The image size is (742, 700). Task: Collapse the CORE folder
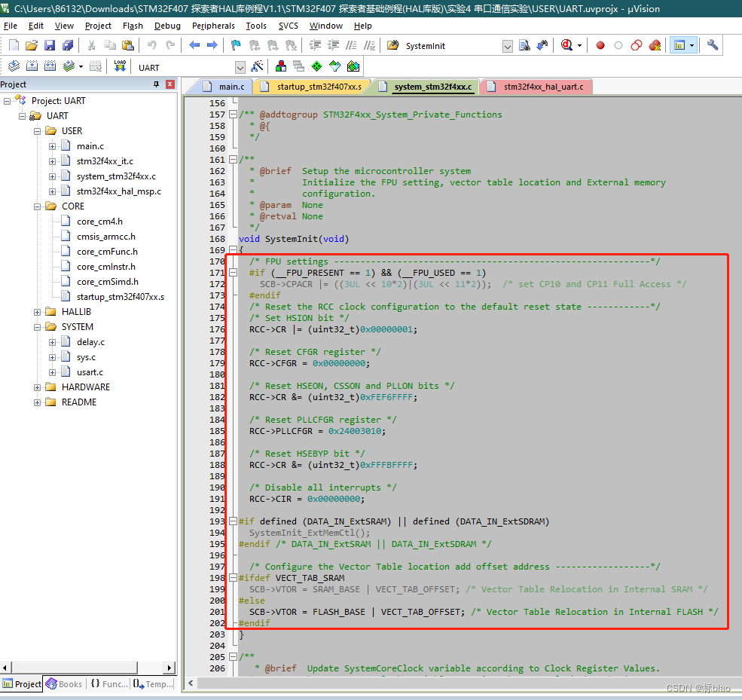36,206
